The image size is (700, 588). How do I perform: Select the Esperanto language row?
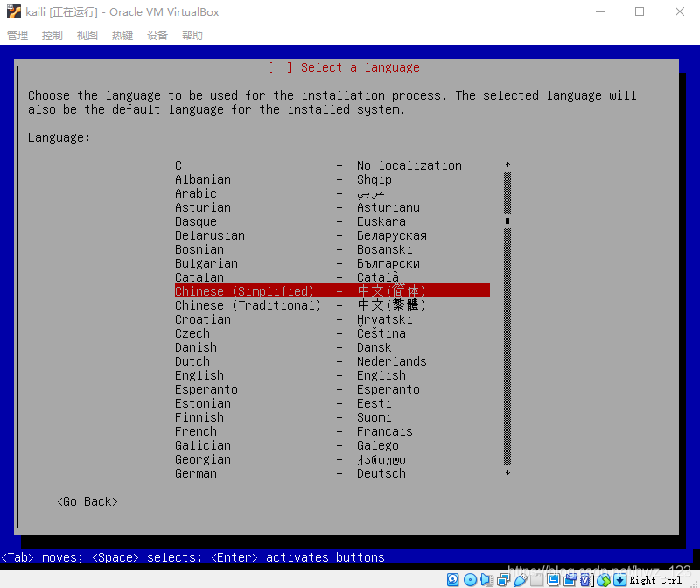pos(332,389)
